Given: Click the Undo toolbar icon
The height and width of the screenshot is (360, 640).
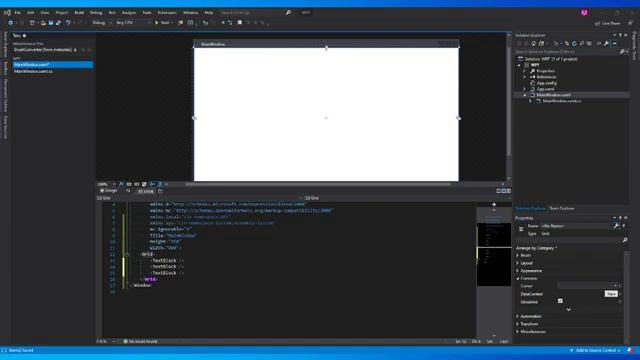Looking at the screenshot, I should (68, 23).
